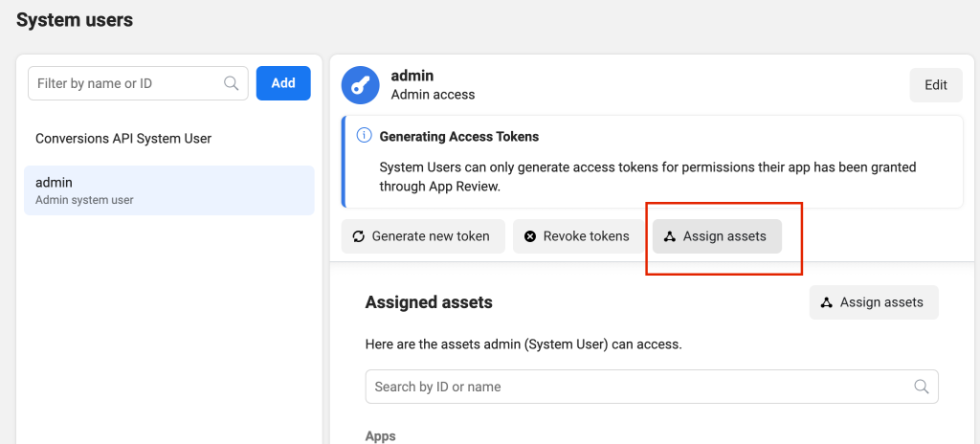This screenshot has width=980, height=444.
Task: Click the Apps section heading
Action: (380, 436)
